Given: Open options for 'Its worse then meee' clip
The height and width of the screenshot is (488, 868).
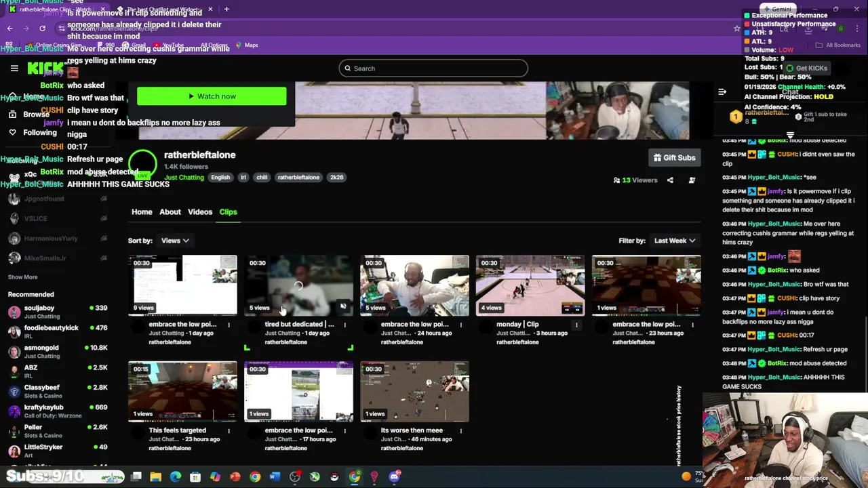Looking at the screenshot, I should pos(460,431).
